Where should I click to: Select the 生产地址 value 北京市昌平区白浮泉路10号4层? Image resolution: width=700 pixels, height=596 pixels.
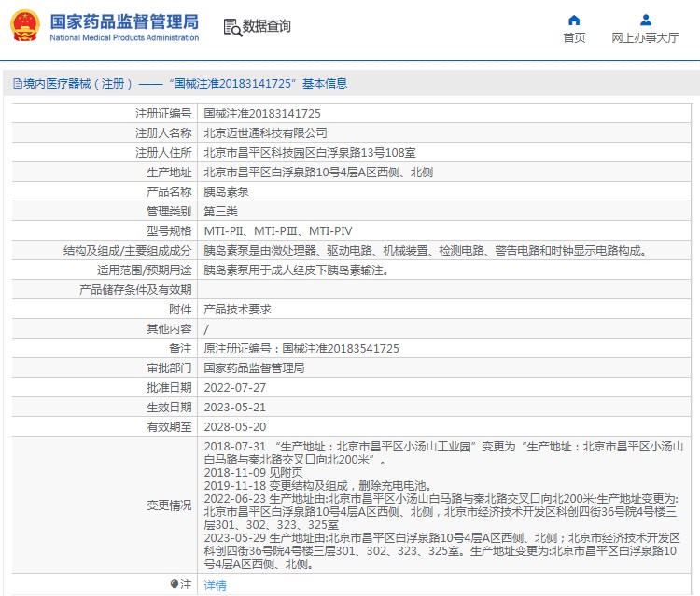coord(318,173)
